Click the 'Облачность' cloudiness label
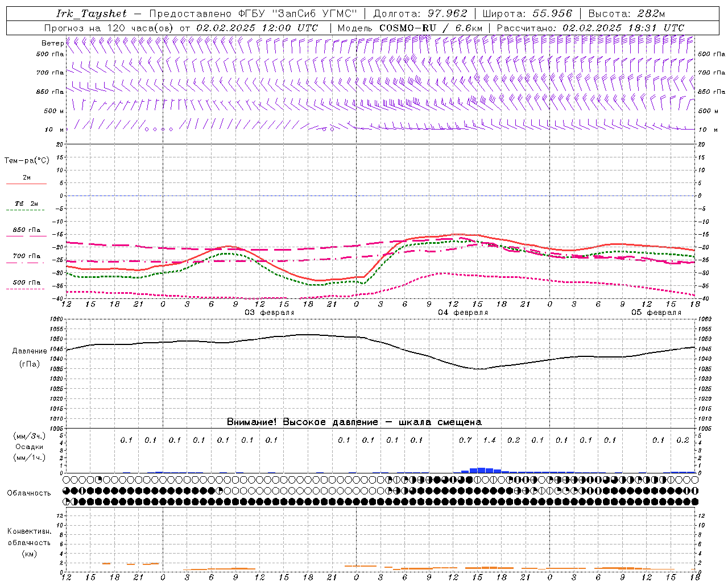Screen dimensions: 728x582 tap(29, 493)
